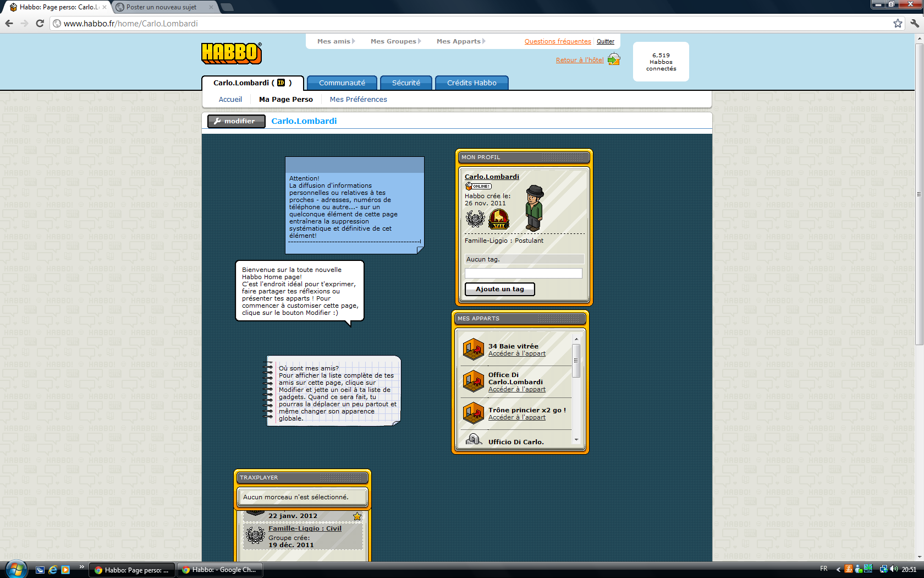Click the Quitter link
The width and height of the screenshot is (924, 578).
[x=606, y=41]
